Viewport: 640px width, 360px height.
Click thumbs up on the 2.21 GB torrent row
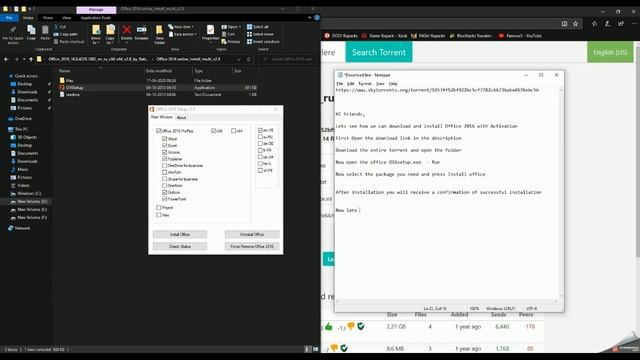click(x=329, y=327)
